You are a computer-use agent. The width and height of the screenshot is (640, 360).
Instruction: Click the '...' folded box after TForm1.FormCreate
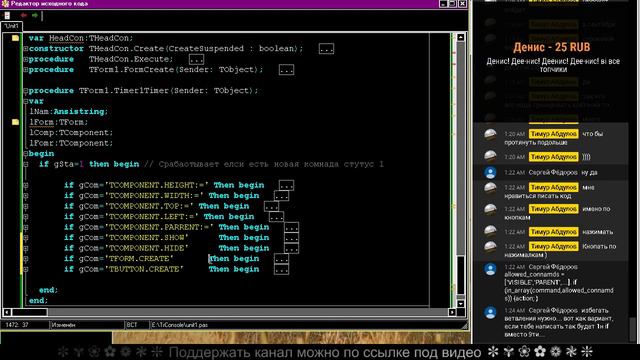pos(286,70)
